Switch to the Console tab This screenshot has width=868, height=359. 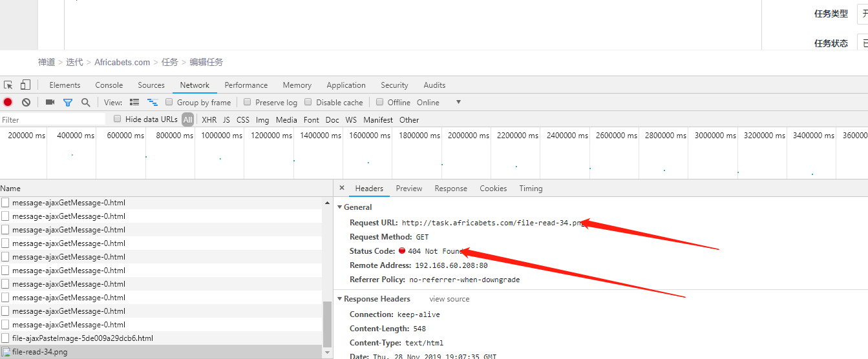coord(109,85)
